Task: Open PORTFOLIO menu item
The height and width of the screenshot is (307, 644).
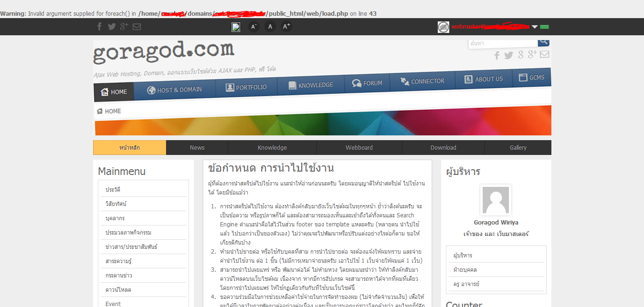Action: tap(247, 87)
